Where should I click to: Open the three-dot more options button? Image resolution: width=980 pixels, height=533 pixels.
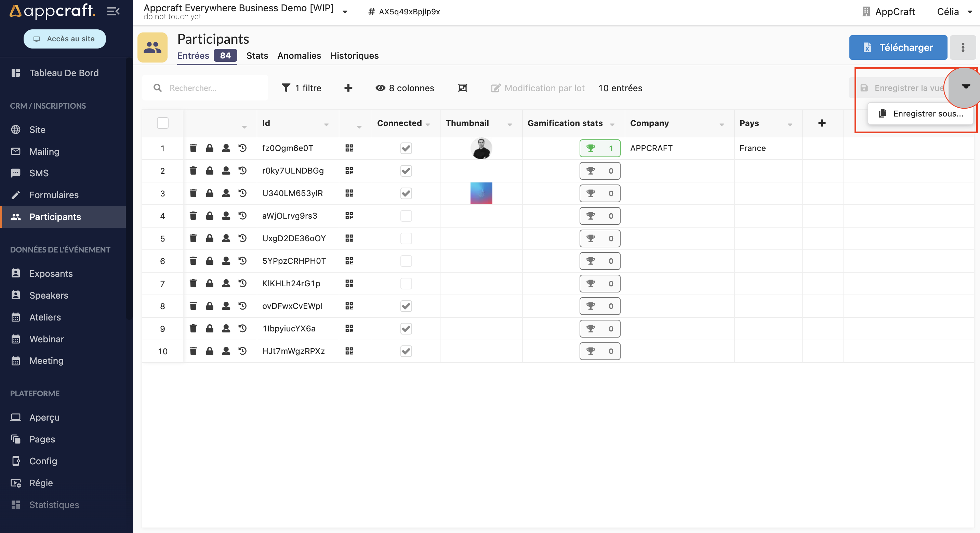pos(963,47)
